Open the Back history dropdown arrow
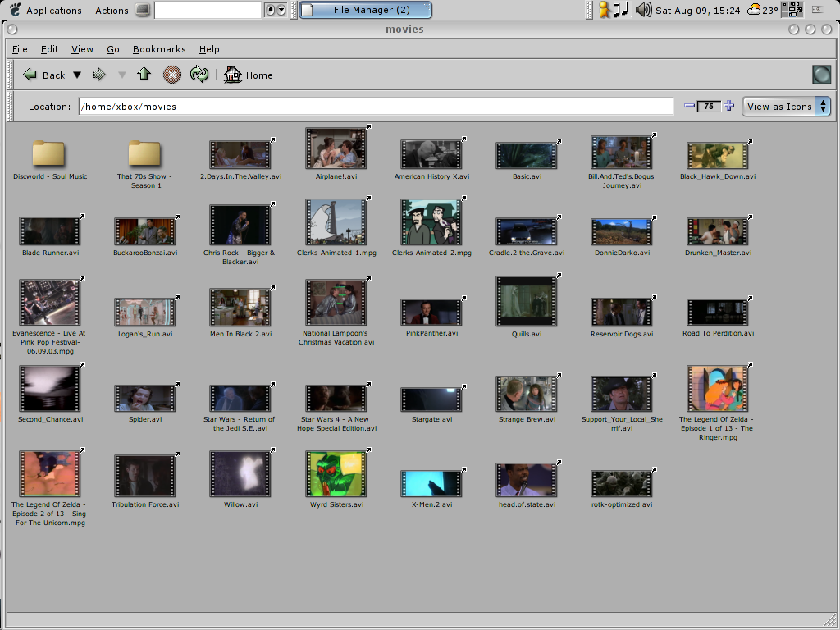Viewport: 840px width, 630px height. tap(77, 75)
